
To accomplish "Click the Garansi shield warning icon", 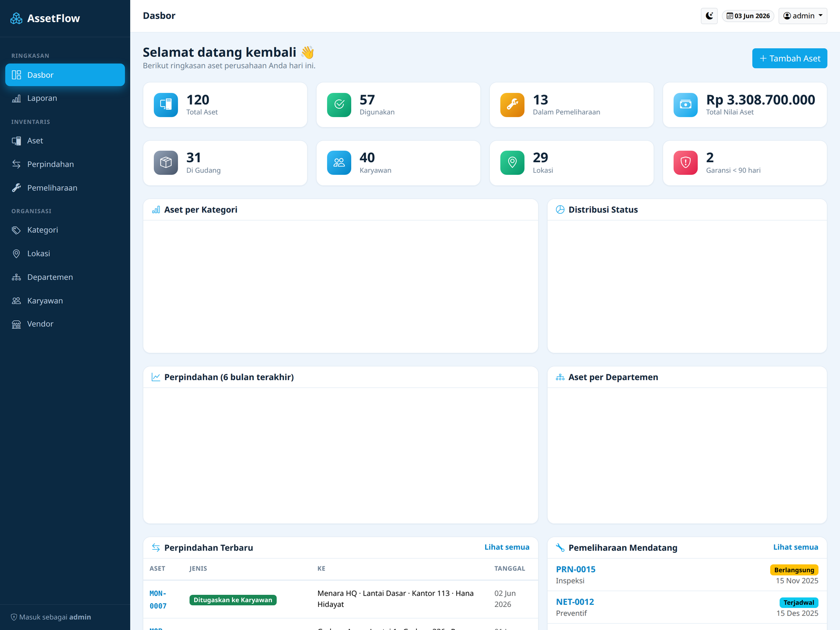I will point(686,163).
